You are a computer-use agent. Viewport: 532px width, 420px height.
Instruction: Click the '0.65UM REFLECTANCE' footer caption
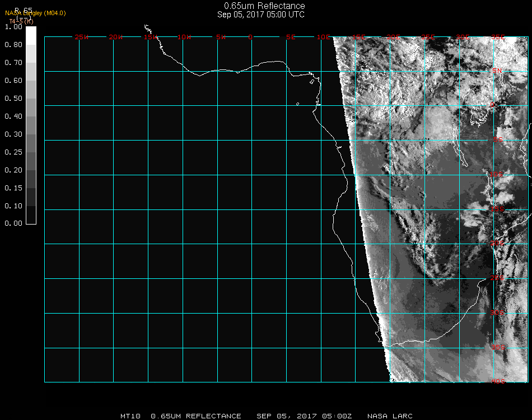(196, 416)
